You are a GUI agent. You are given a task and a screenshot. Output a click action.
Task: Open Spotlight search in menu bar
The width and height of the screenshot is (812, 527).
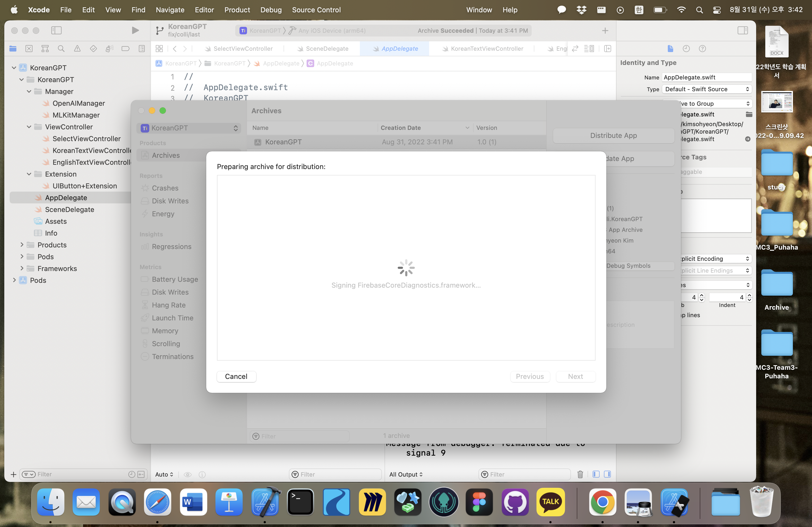699,10
